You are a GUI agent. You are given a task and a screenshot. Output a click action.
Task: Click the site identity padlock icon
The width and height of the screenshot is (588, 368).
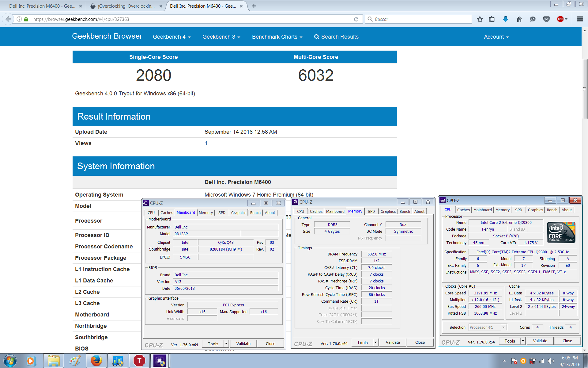pyautogui.click(x=26, y=19)
